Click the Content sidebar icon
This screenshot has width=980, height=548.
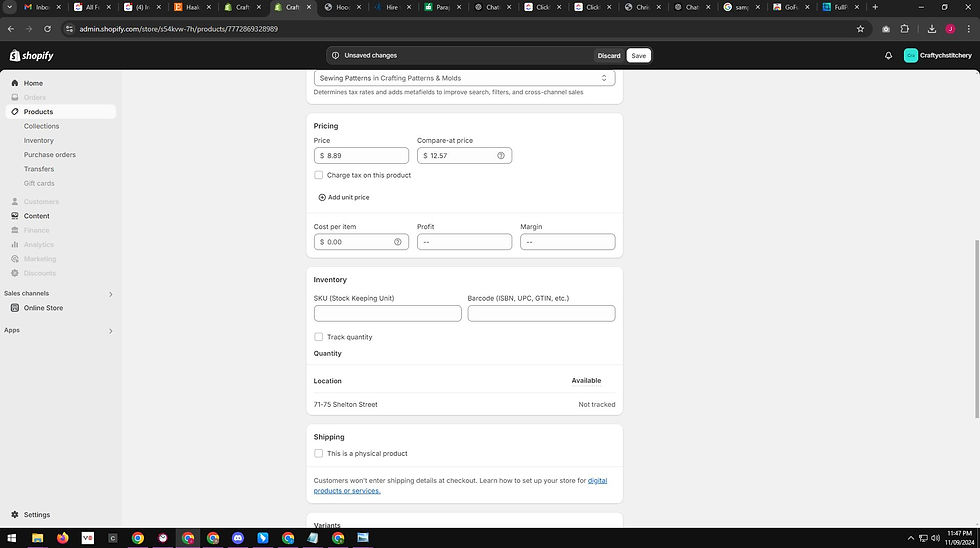pos(15,216)
